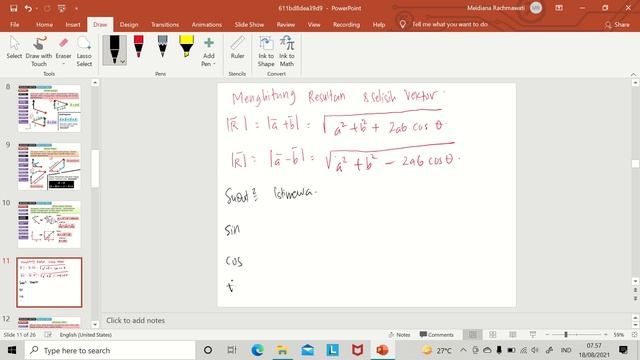Toggle the Notes pane
640x360 pixels.
399,335
